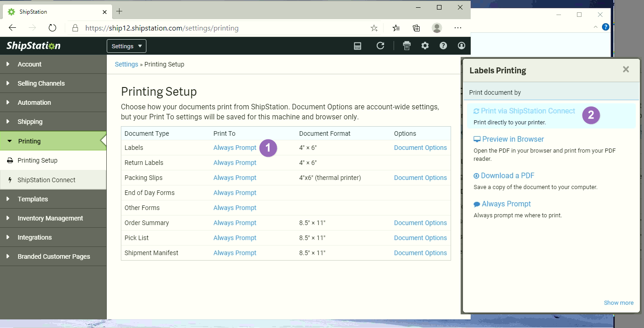Click Always Prompt for Order Summary row
The image size is (644, 328).
(x=235, y=223)
